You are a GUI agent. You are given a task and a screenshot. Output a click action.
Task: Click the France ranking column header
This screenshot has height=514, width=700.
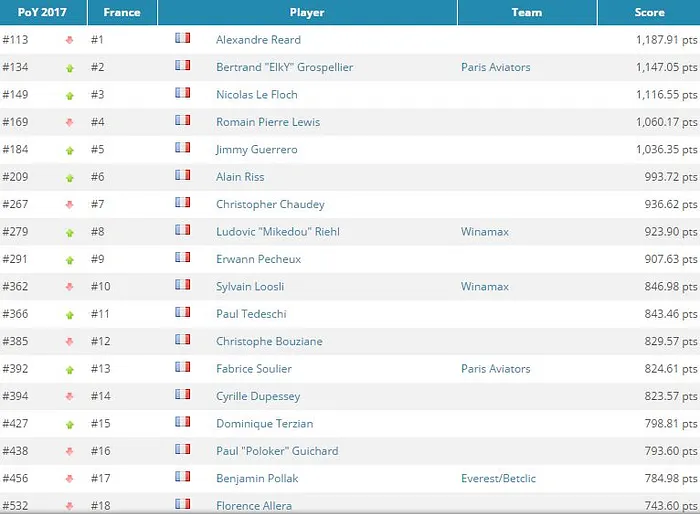click(x=121, y=13)
